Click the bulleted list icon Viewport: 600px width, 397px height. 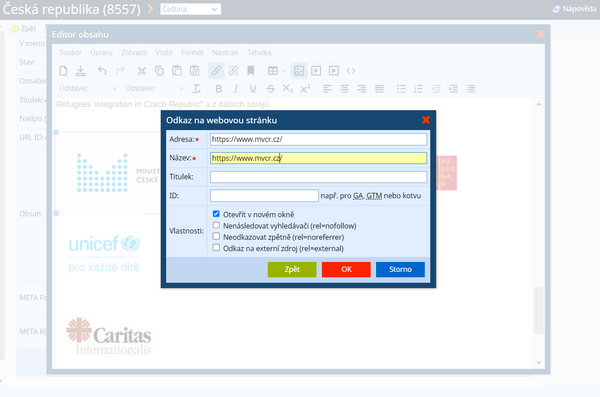click(x=401, y=89)
